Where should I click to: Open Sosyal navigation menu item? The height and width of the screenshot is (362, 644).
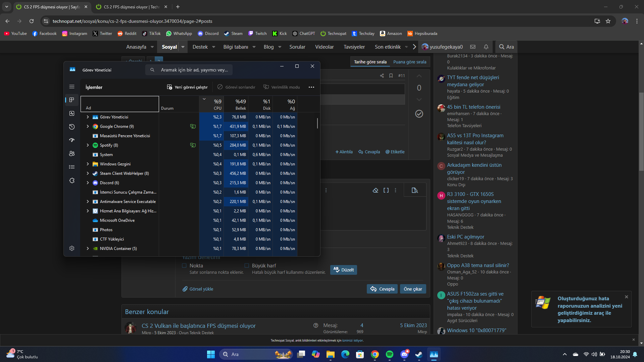[x=169, y=47]
